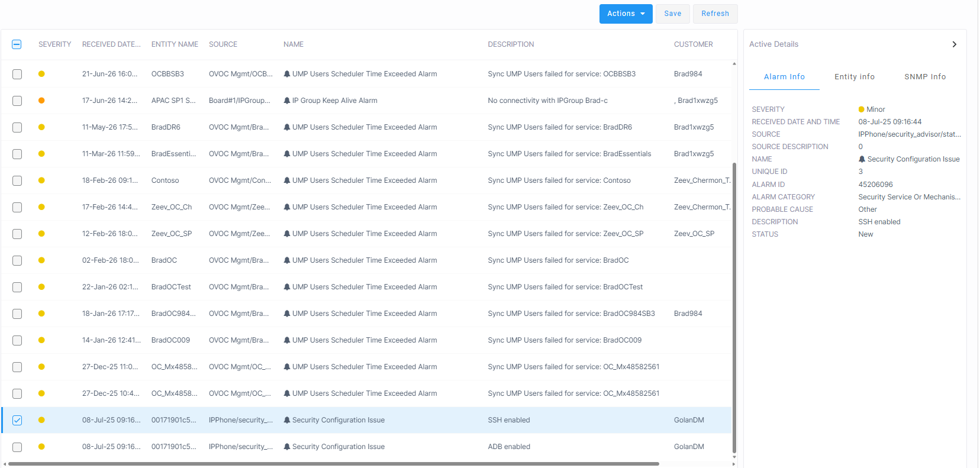
Task: Check the BradEssentials alarm row checkbox
Action: 17,154
